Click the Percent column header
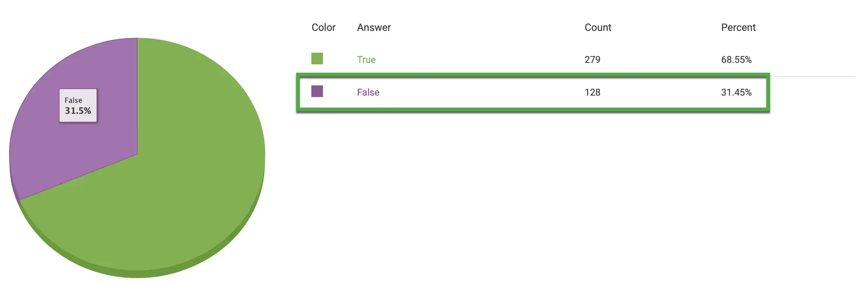868x282 pixels. [738, 28]
